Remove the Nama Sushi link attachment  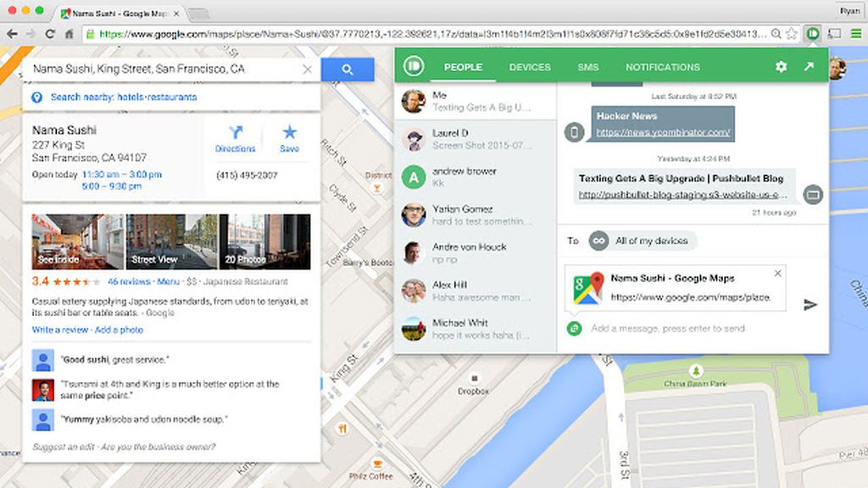pos(778,274)
